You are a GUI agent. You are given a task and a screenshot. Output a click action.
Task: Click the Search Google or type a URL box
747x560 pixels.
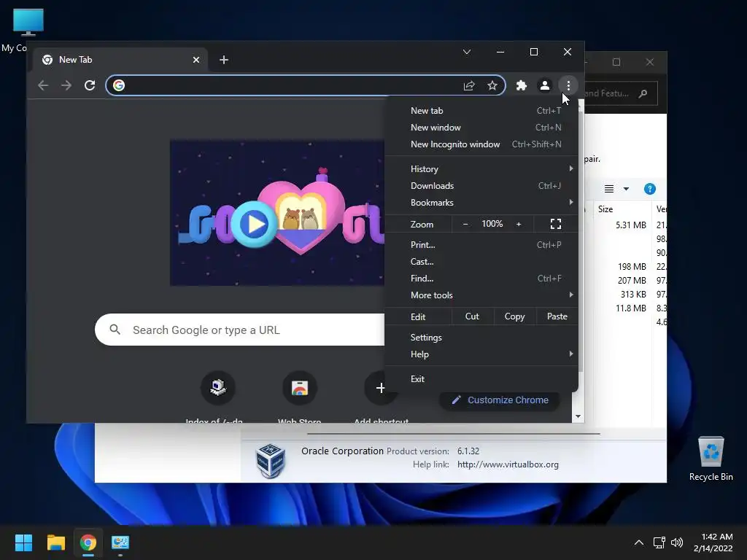[x=239, y=330]
